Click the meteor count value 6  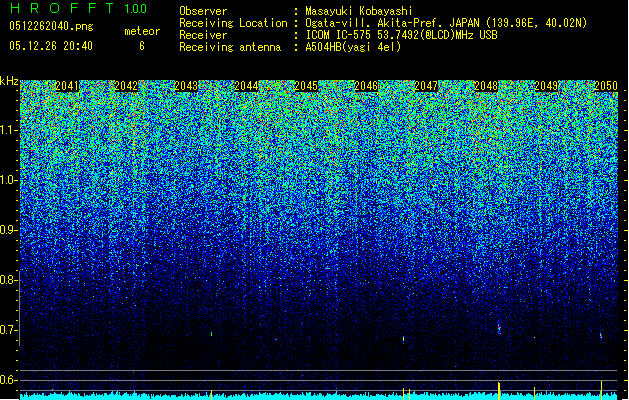[142, 46]
